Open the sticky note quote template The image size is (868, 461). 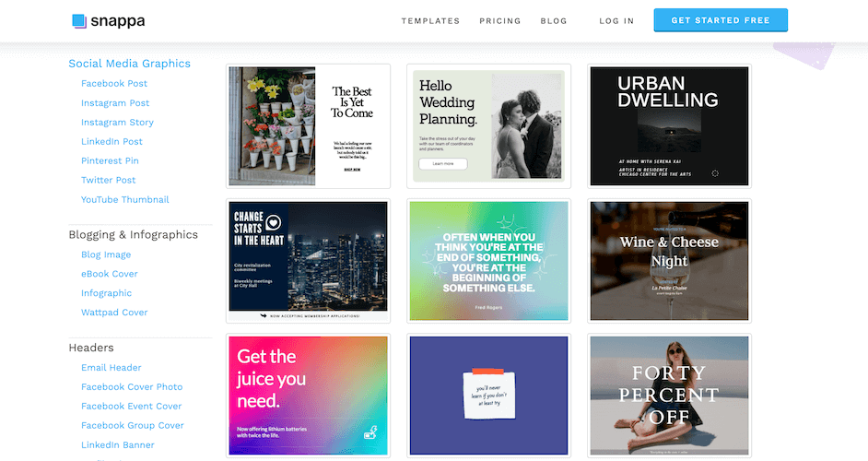pyautogui.click(x=488, y=396)
